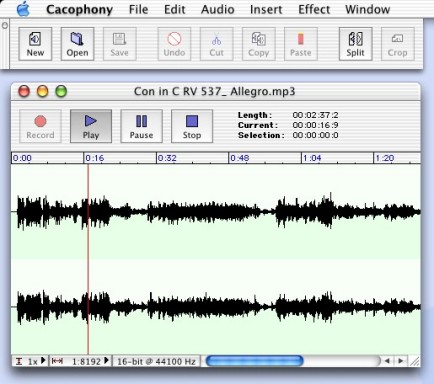Open the Cacophony application menu
Image resolution: width=434 pixels, height=384 pixels.
pos(79,9)
